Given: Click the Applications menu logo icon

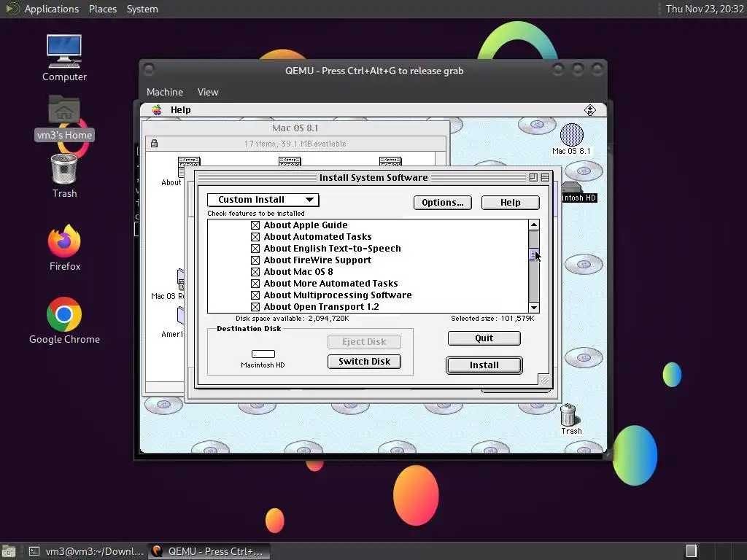Looking at the screenshot, I should [12, 9].
